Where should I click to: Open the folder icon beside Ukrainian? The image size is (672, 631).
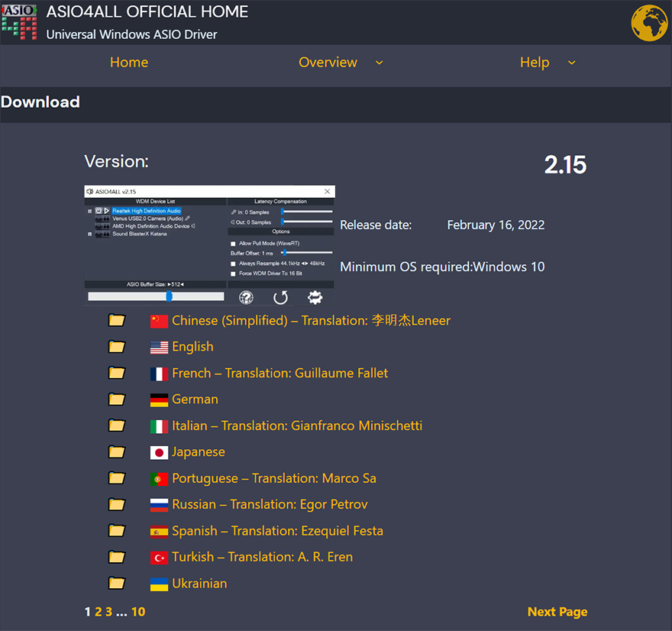click(x=117, y=583)
